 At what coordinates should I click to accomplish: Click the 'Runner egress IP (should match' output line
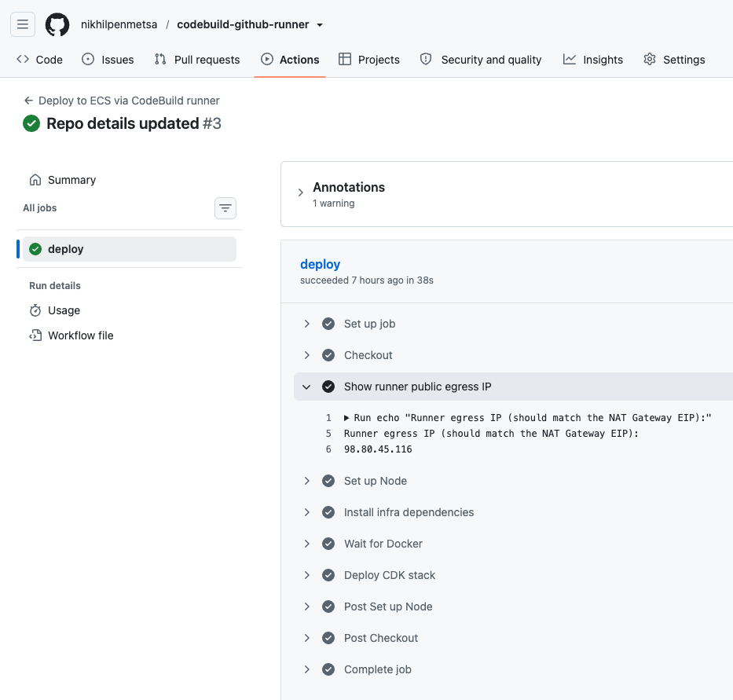coord(491,434)
